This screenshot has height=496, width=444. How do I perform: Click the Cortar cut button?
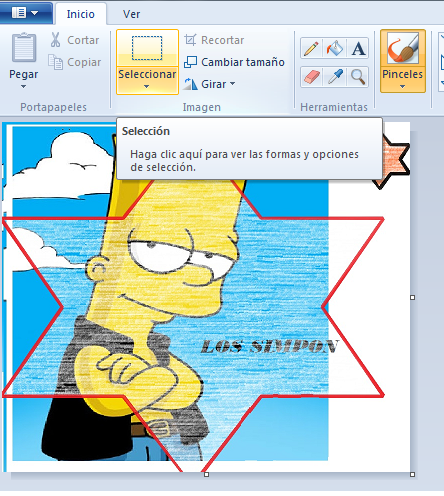coord(74,40)
